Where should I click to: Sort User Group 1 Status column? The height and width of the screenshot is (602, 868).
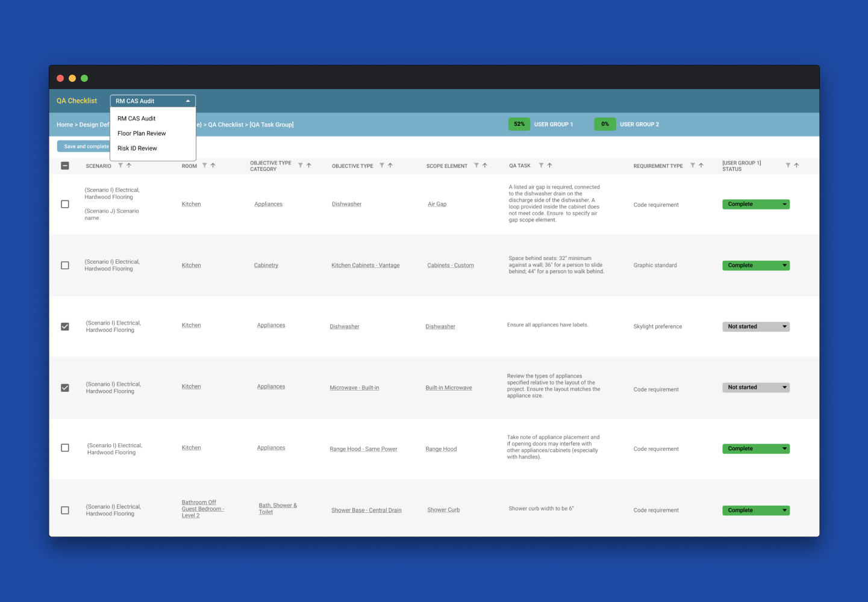point(796,166)
